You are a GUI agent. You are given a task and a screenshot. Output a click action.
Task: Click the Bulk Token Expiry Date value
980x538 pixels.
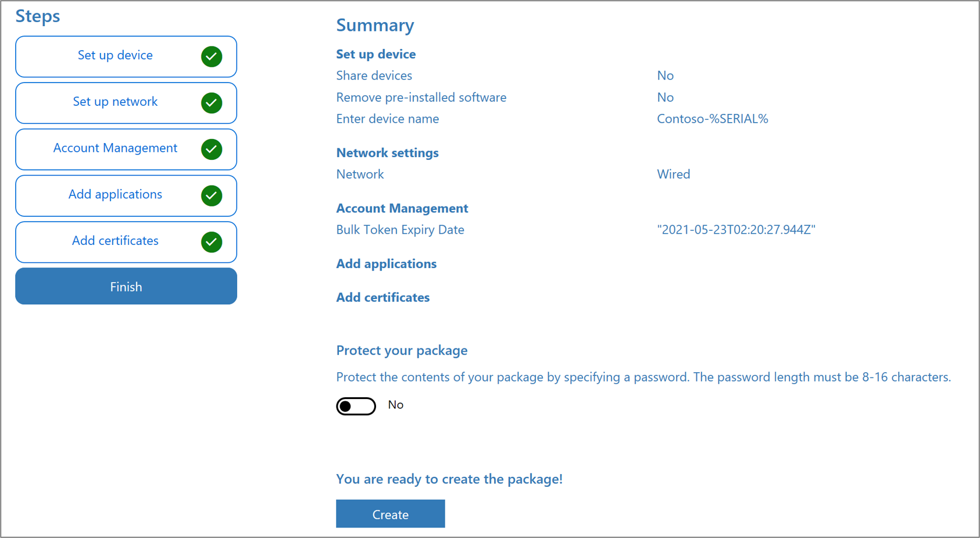click(x=736, y=229)
